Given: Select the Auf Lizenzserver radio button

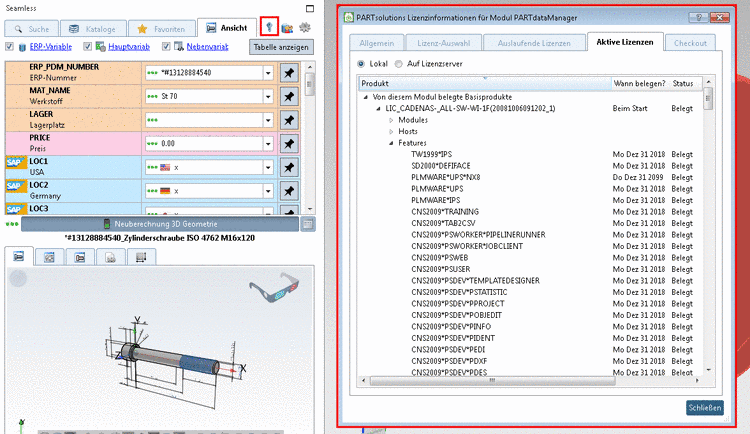Looking at the screenshot, I should (398, 64).
